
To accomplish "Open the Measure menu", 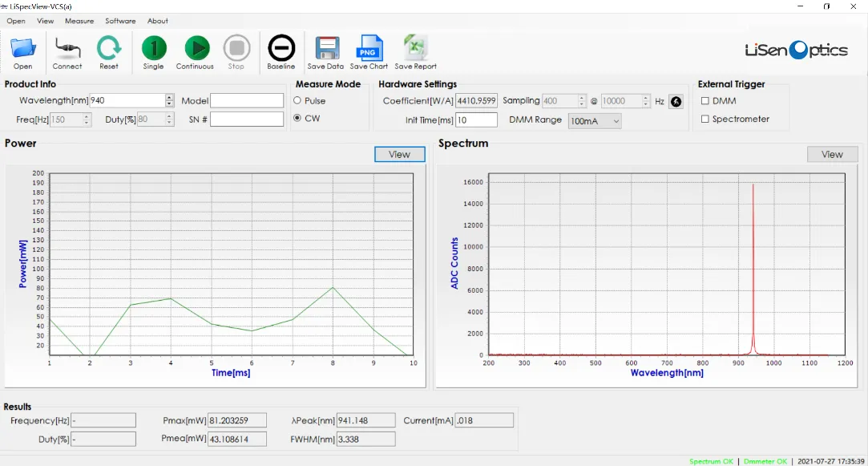I will [79, 21].
